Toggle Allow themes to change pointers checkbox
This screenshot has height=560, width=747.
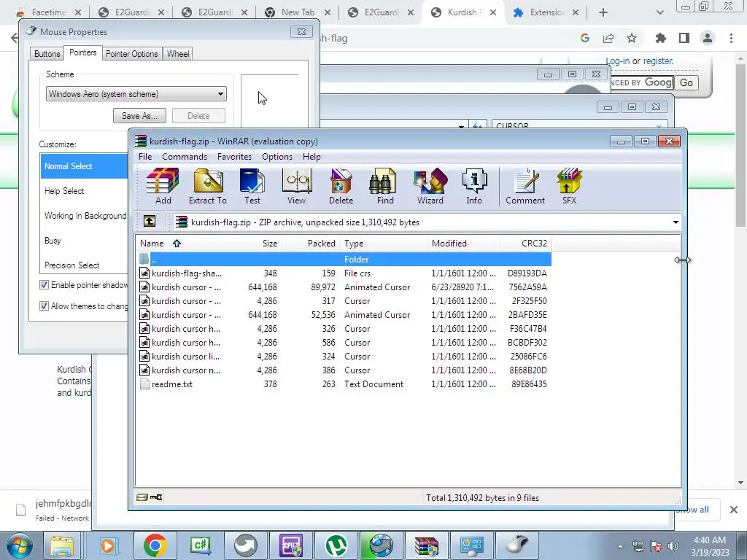(44, 306)
